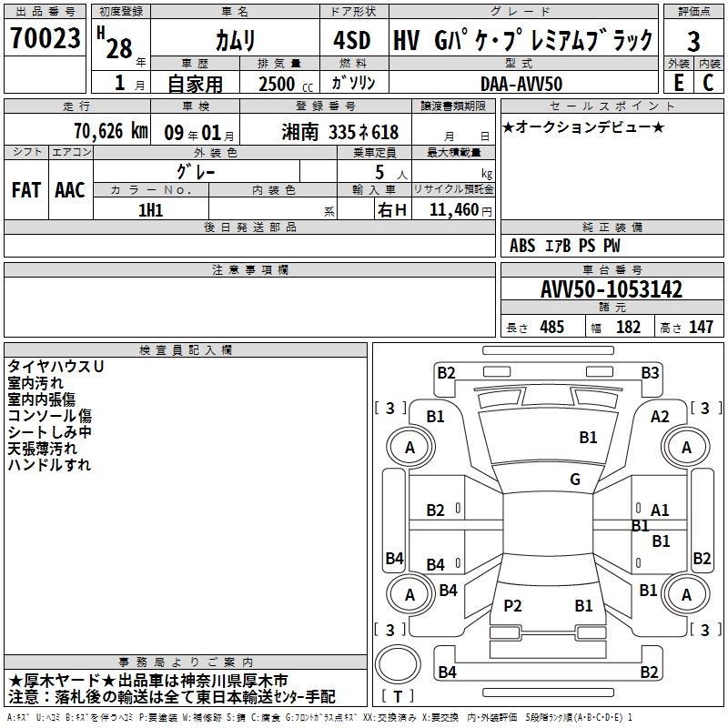Click the 純正装備 header

tap(612, 227)
